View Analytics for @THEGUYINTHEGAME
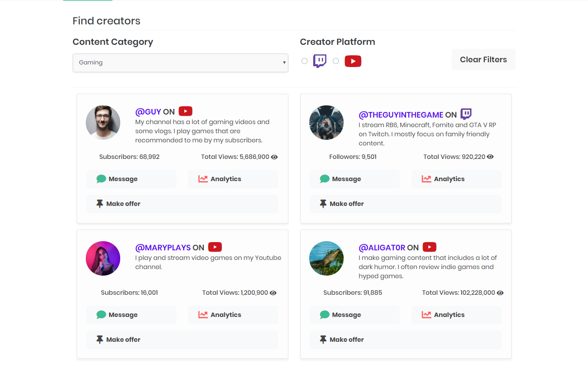This screenshot has width=588, height=374. pyautogui.click(x=456, y=179)
